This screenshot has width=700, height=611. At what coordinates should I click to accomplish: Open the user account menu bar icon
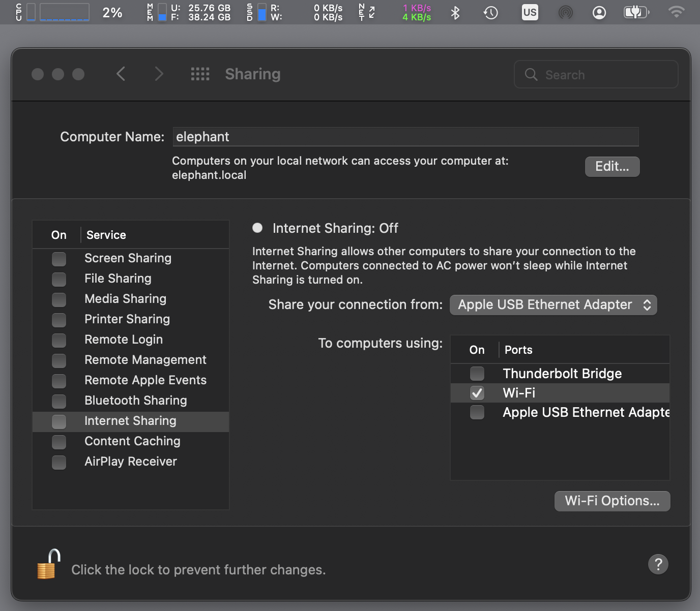(599, 13)
